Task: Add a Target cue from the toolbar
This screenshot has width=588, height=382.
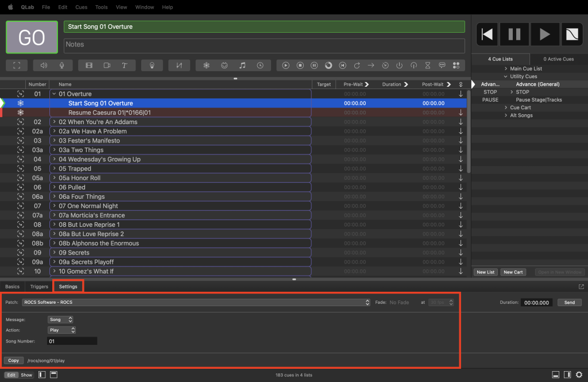Action: coord(385,65)
